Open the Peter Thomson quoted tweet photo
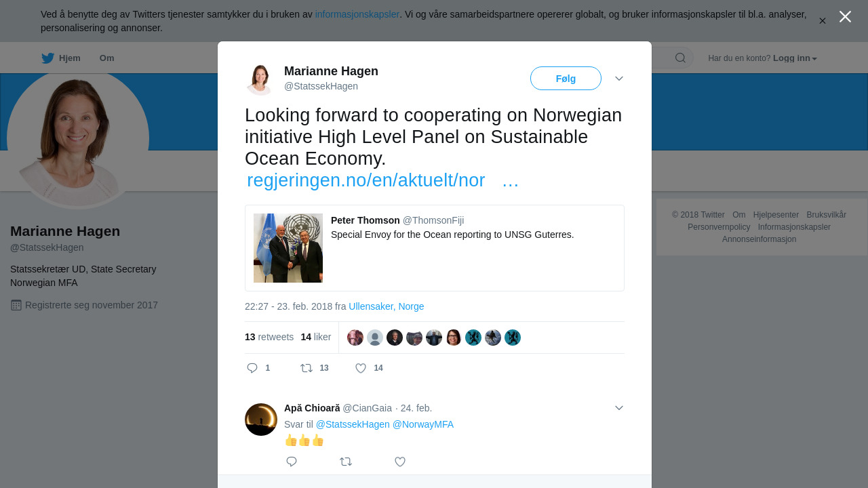The height and width of the screenshot is (488, 868). pyautogui.click(x=288, y=248)
